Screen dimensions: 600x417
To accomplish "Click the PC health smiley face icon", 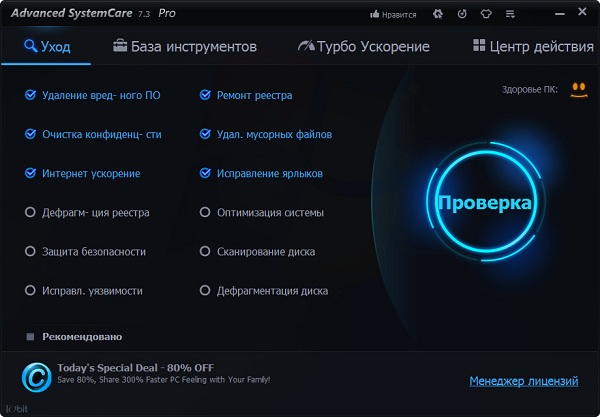I will 577,90.
